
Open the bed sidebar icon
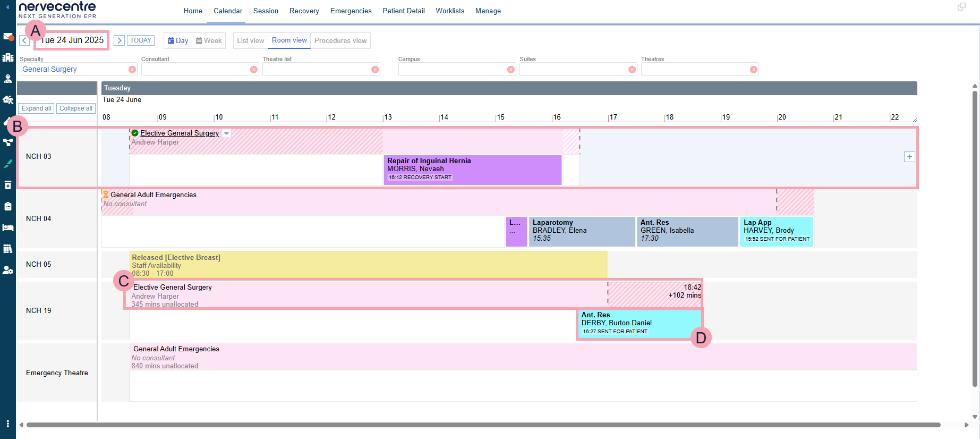(x=7, y=227)
